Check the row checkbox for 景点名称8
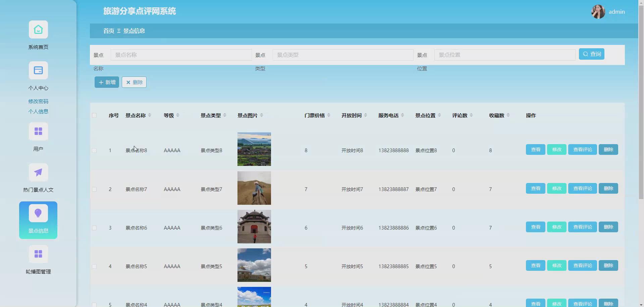The width and height of the screenshot is (644, 307). click(x=94, y=150)
